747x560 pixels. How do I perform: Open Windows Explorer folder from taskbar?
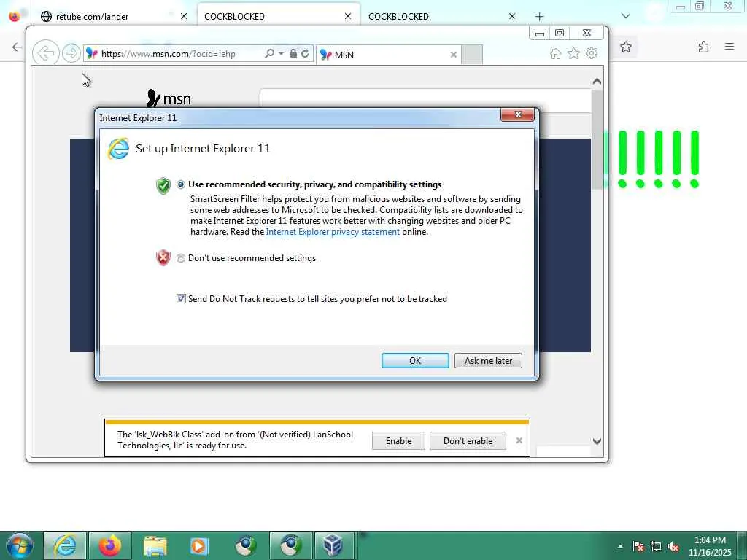point(155,545)
